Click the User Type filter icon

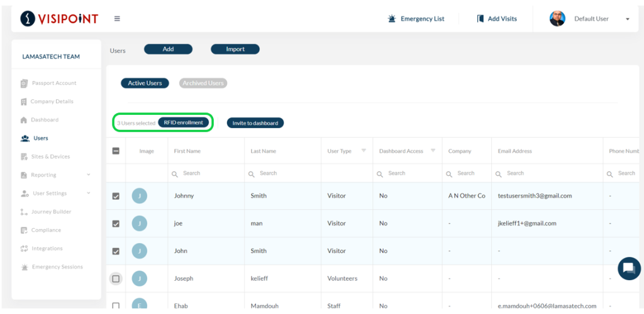coord(364,151)
